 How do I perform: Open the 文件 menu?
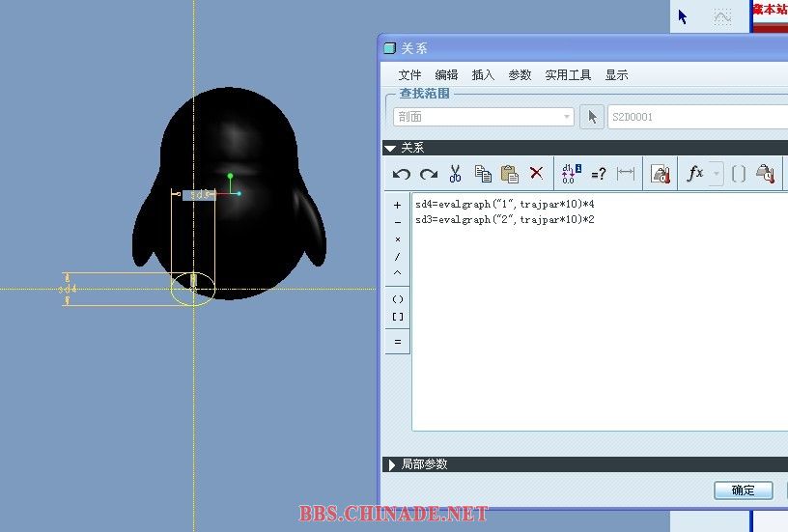pos(410,75)
